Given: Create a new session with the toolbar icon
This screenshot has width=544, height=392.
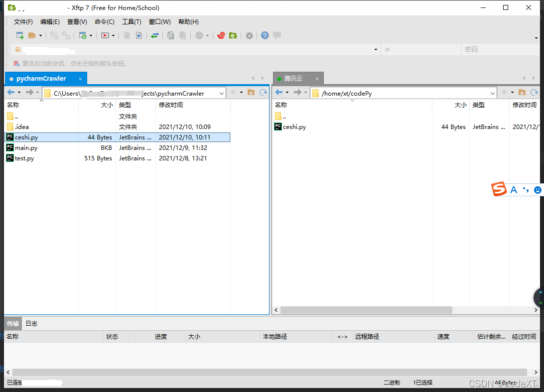Looking at the screenshot, I should [x=19, y=35].
